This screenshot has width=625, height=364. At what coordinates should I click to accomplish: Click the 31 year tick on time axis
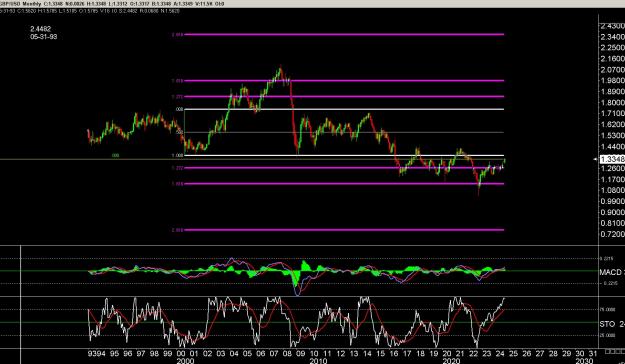pyautogui.click(x=593, y=354)
